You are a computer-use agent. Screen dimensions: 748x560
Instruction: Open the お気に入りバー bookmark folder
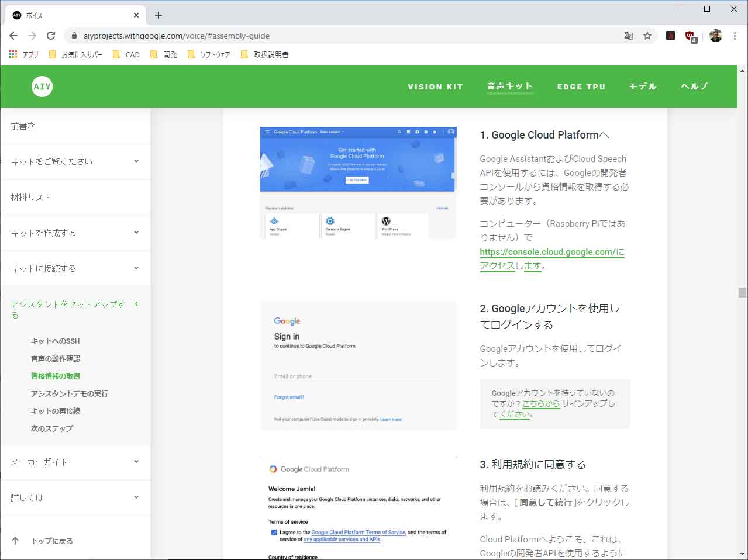(75, 54)
